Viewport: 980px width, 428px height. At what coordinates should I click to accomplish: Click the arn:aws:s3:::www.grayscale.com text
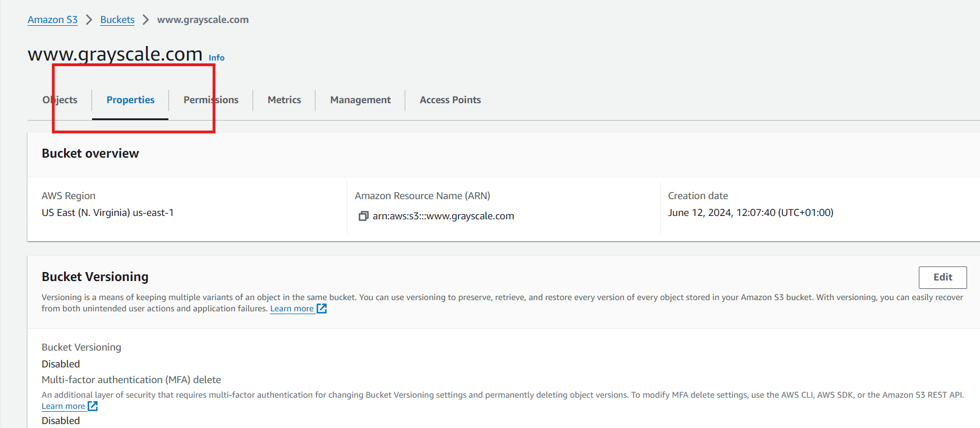pyautogui.click(x=443, y=216)
